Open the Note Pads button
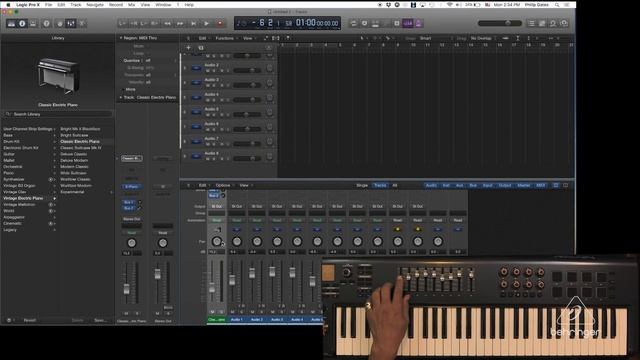The width and height of the screenshot is (640, 360). click(x=542, y=24)
